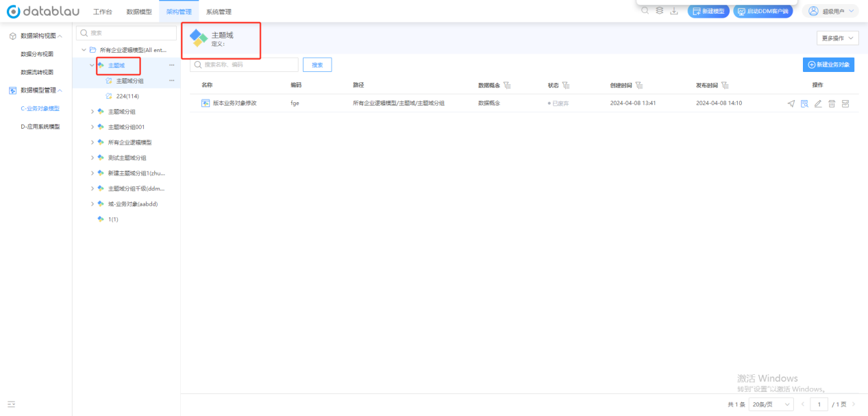The image size is (868, 416).
Task: Click the sidebar collapse icon at bottom left
Action: tap(12, 404)
